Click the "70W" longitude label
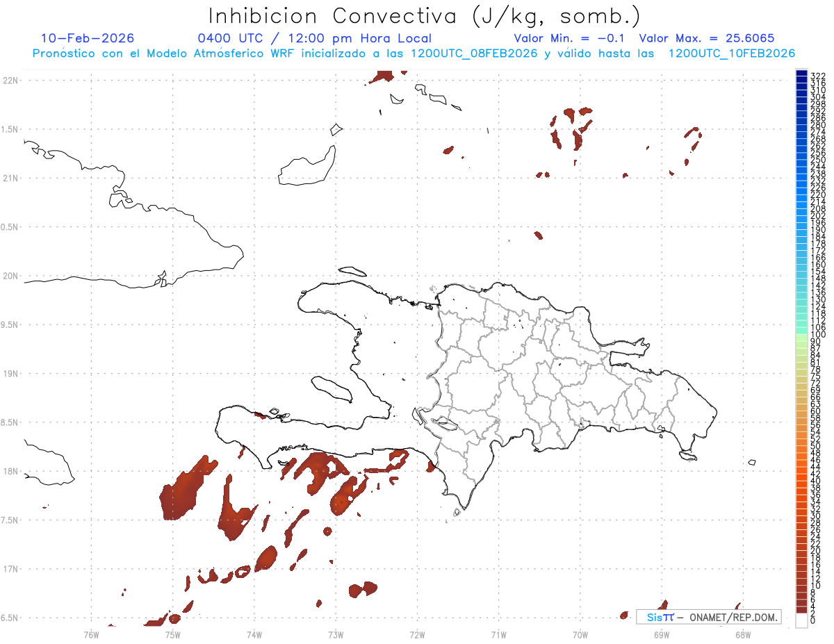The image size is (834, 644). tap(580, 634)
